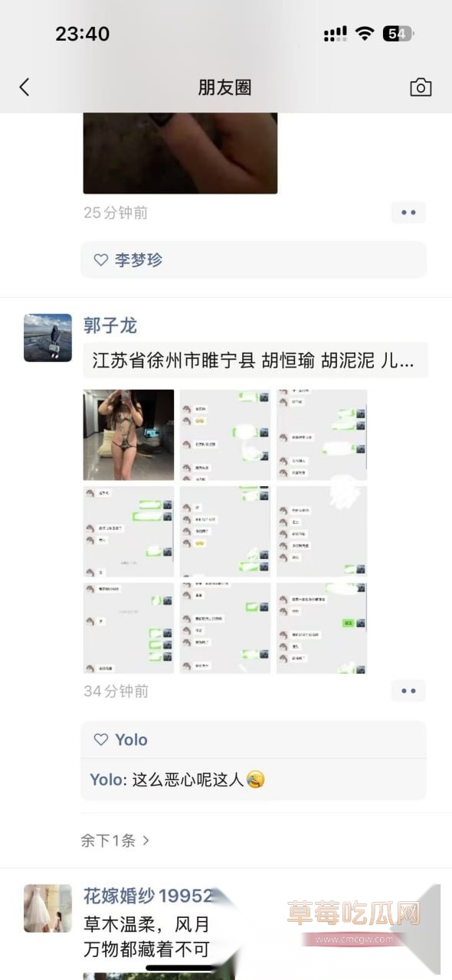Open the partial photo above 25分钟前

pos(180,153)
